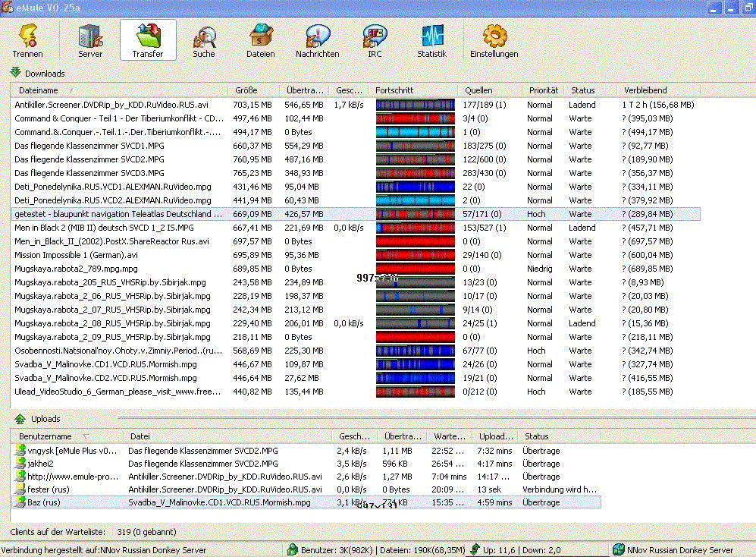This screenshot has width=756, height=557.
Task: Click Svadba_V_Malinovke.CD1 file in uploads
Action: tap(219, 502)
